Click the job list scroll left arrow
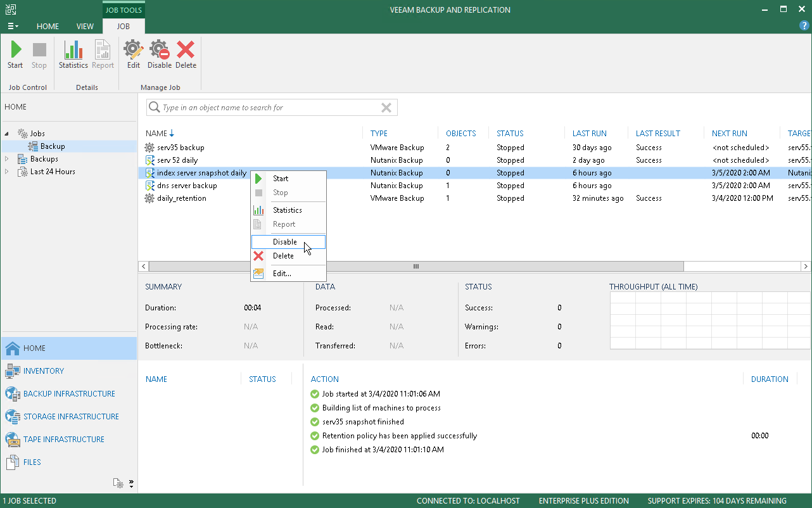Image resolution: width=812 pixels, height=508 pixels. pos(144,267)
